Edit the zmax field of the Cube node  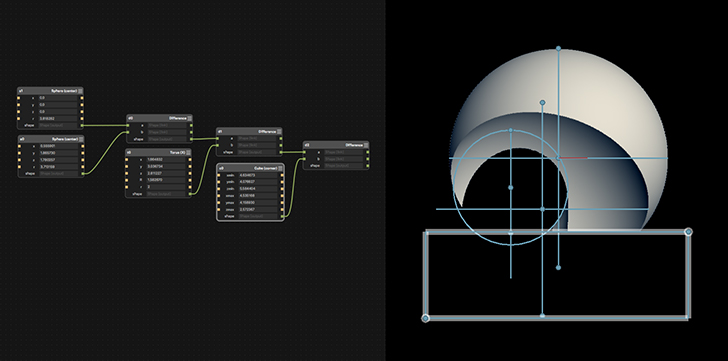[x=258, y=209]
